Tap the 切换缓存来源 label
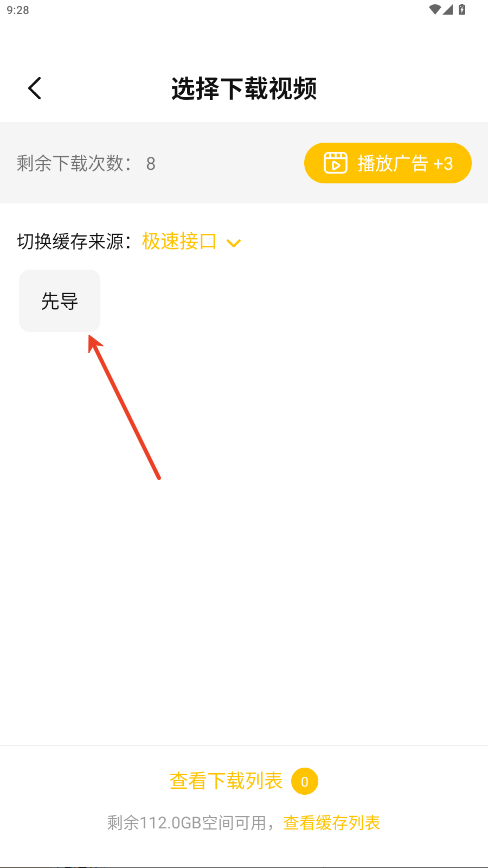This screenshot has width=488, height=868. [74, 242]
